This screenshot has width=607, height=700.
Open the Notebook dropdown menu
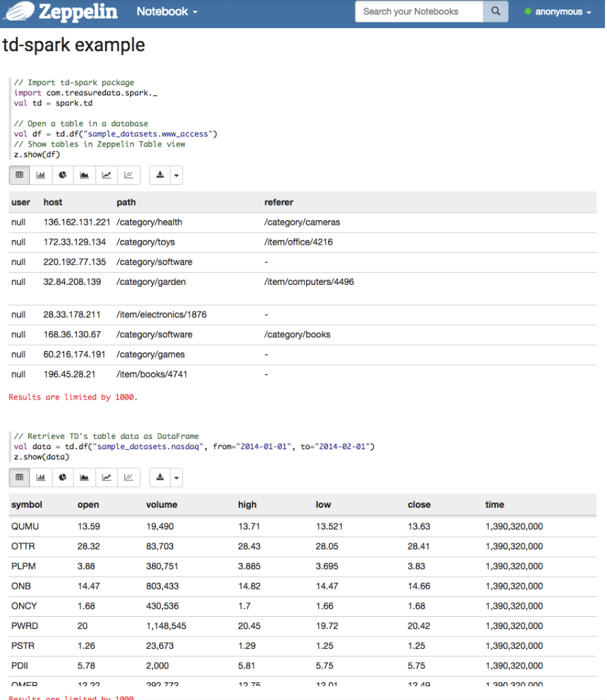[x=166, y=12]
